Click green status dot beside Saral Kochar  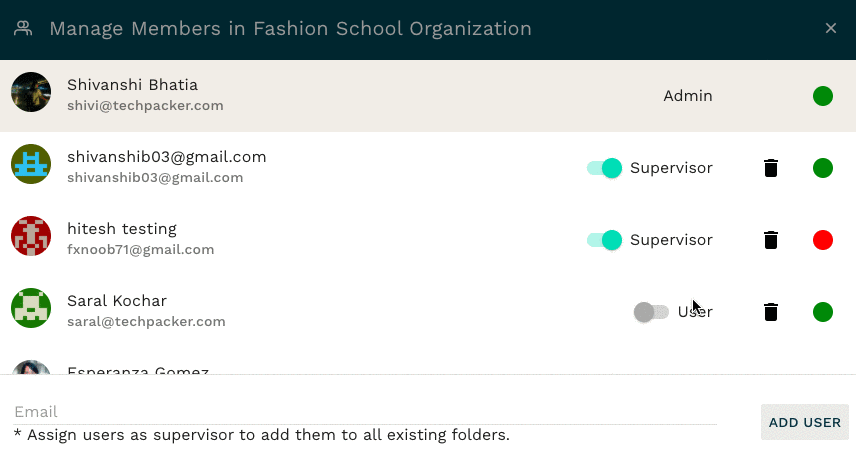click(x=823, y=312)
